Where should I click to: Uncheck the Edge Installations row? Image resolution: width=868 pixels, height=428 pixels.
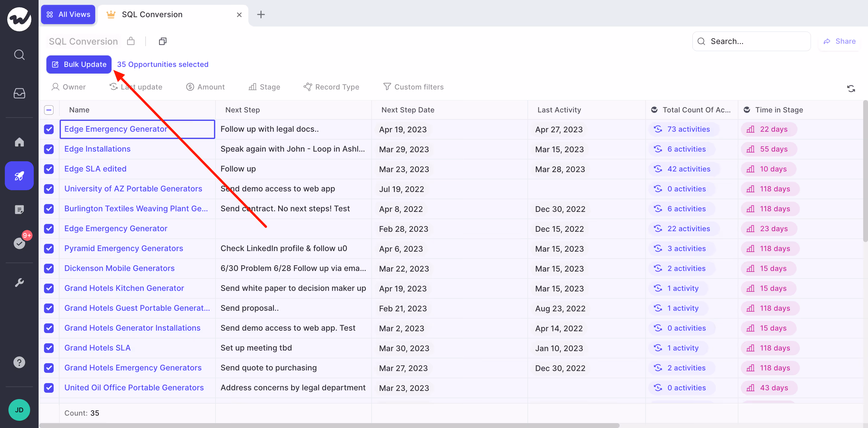pos(49,149)
